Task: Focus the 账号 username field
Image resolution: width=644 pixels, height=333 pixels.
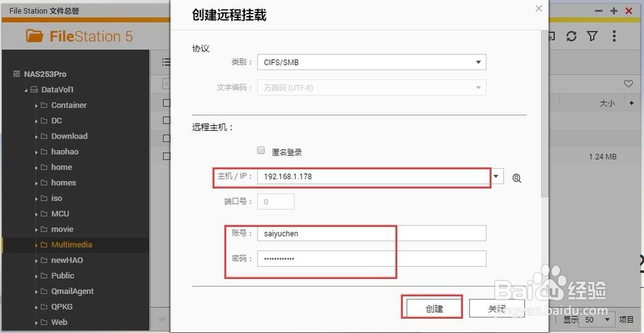Action: point(372,233)
